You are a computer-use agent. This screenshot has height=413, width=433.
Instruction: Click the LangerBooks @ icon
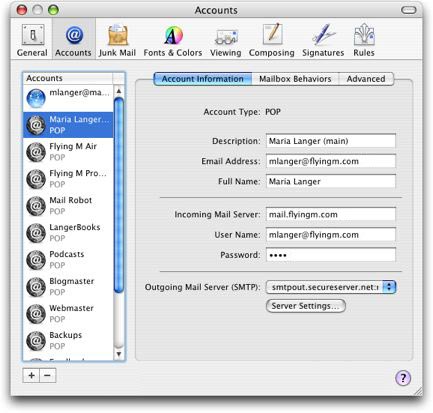tap(36, 233)
